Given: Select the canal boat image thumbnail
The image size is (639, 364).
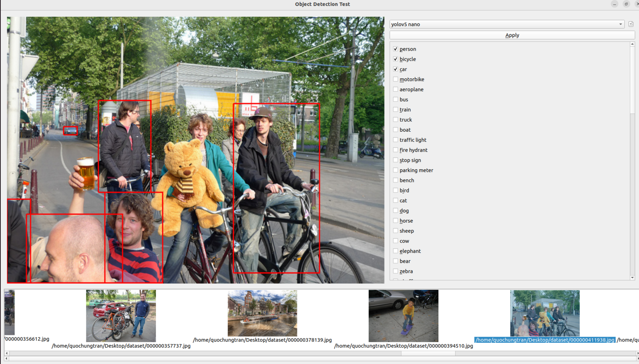Looking at the screenshot, I should (262, 313).
